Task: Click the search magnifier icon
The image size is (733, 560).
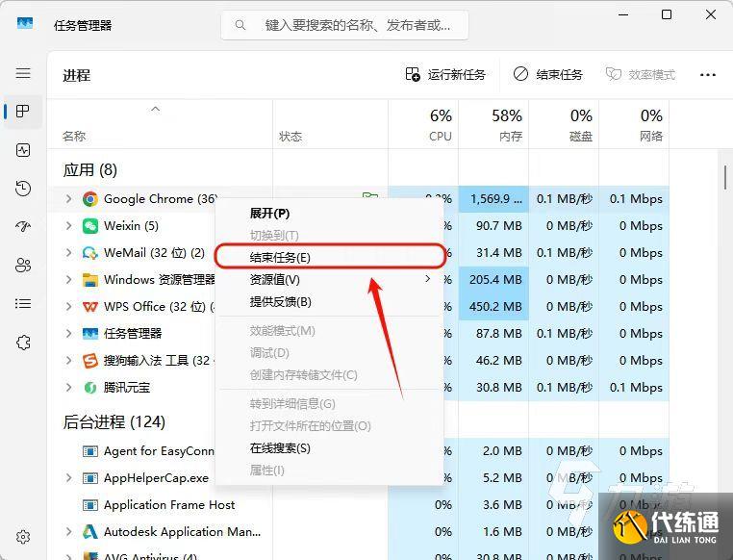Action: coord(240,25)
